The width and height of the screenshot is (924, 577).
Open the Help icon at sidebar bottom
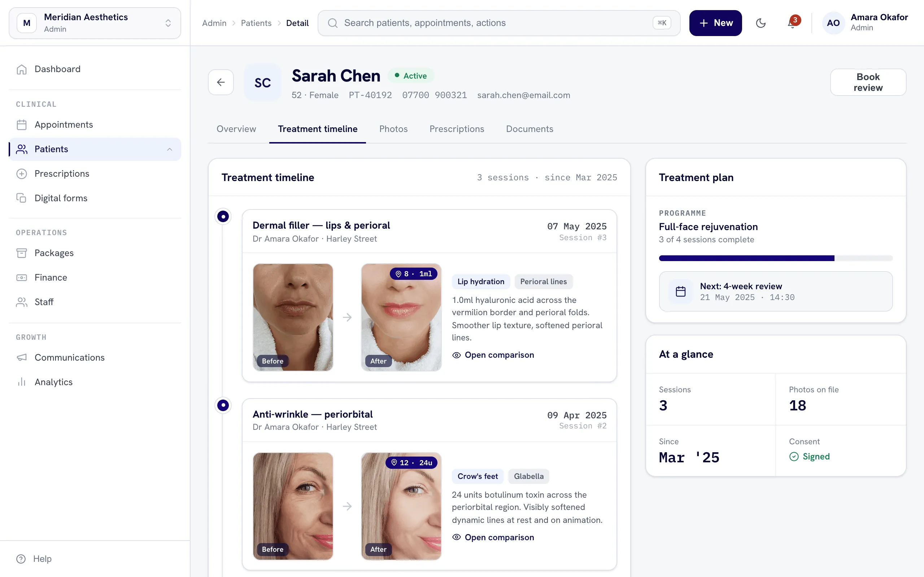pyautogui.click(x=21, y=559)
